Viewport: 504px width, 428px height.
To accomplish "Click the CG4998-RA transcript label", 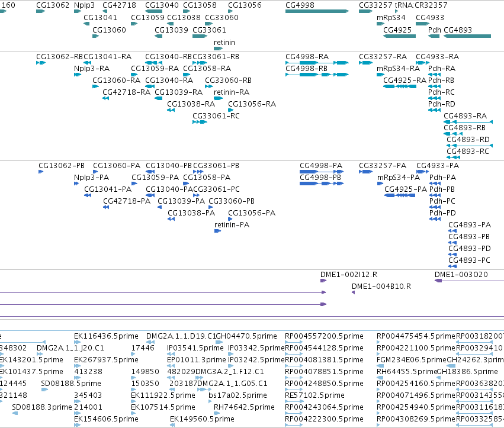I will [x=307, y=57].
